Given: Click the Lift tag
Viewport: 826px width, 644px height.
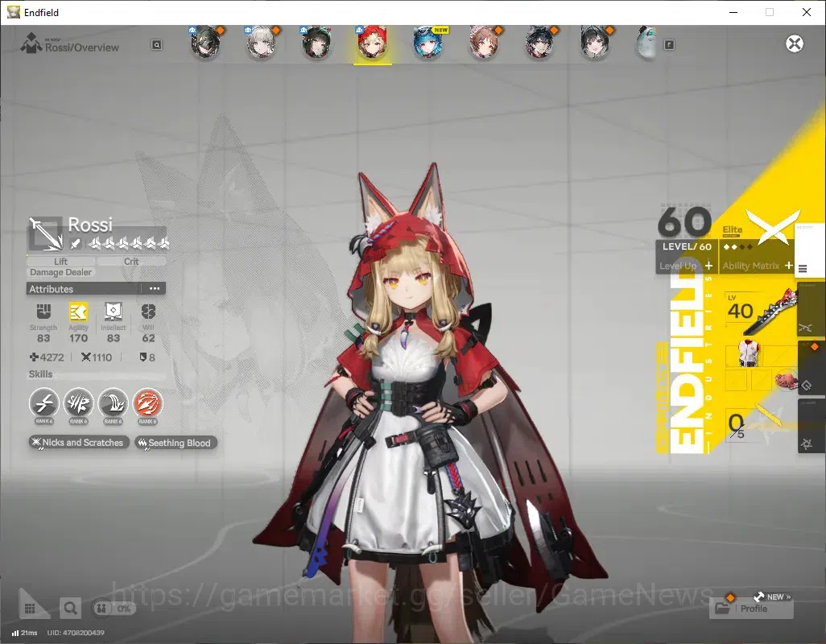Looking at the screenshot, I should 60,261.
